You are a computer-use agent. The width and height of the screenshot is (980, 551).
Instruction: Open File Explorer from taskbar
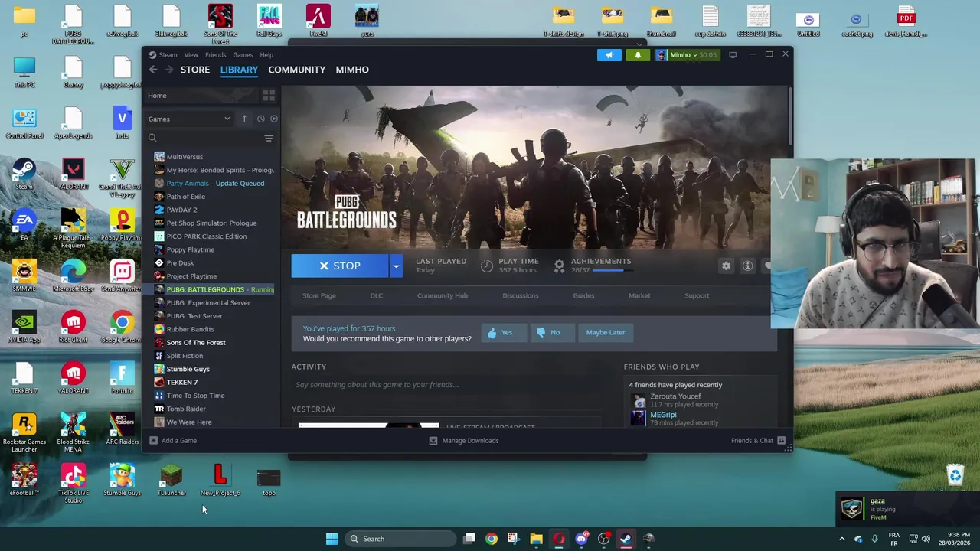[536, 539]
